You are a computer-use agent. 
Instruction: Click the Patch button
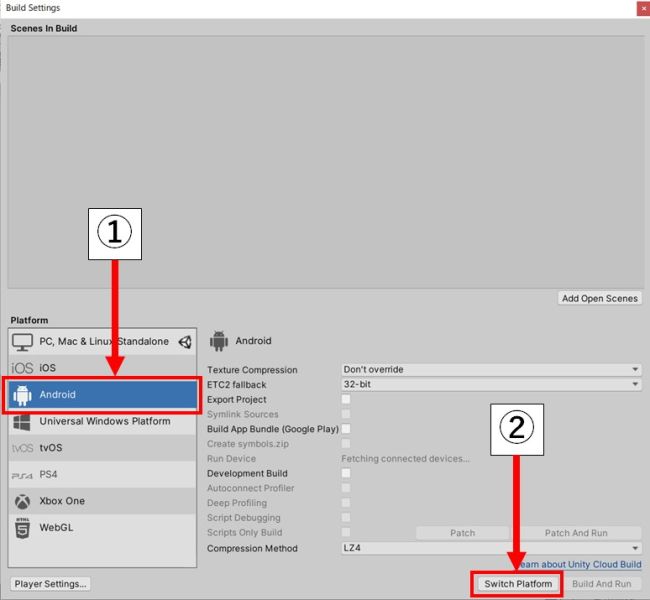[x=462, y=533]
